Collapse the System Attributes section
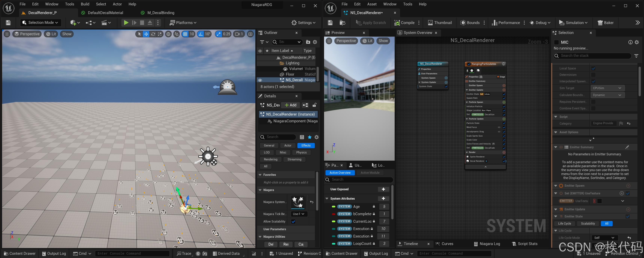644x258 pixels. click(327, 198)
